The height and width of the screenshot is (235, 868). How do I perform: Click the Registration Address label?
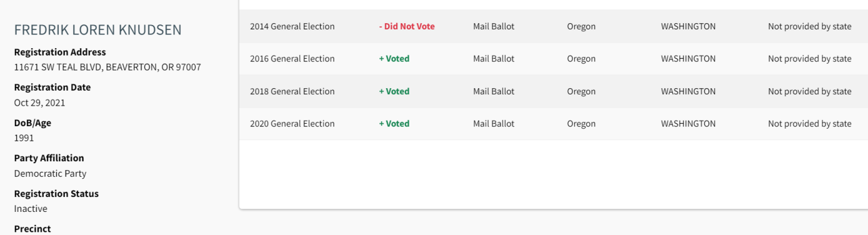[60, 52]
